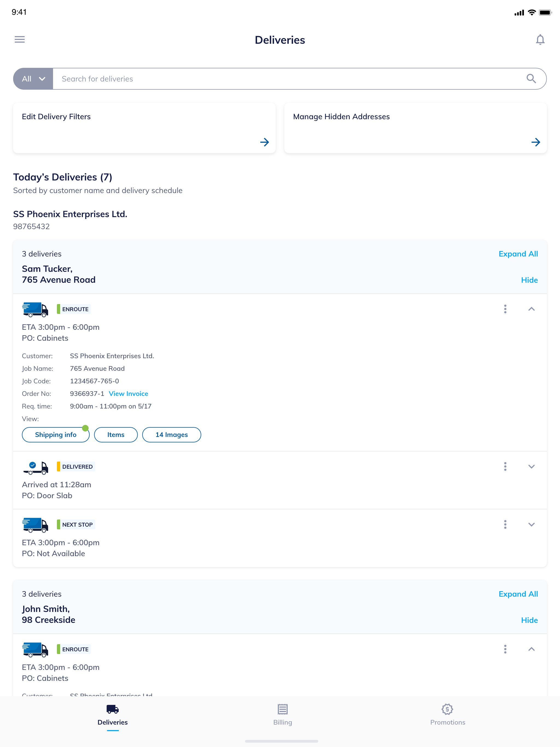
Task: Open Manage Hidden Addresses arrow
Action: click(535, 142)
